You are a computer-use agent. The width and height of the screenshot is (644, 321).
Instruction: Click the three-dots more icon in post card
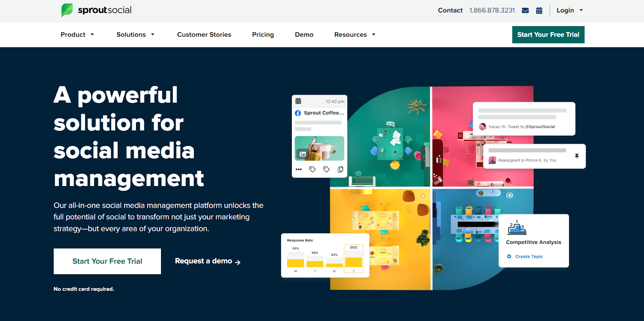point(299,170)
